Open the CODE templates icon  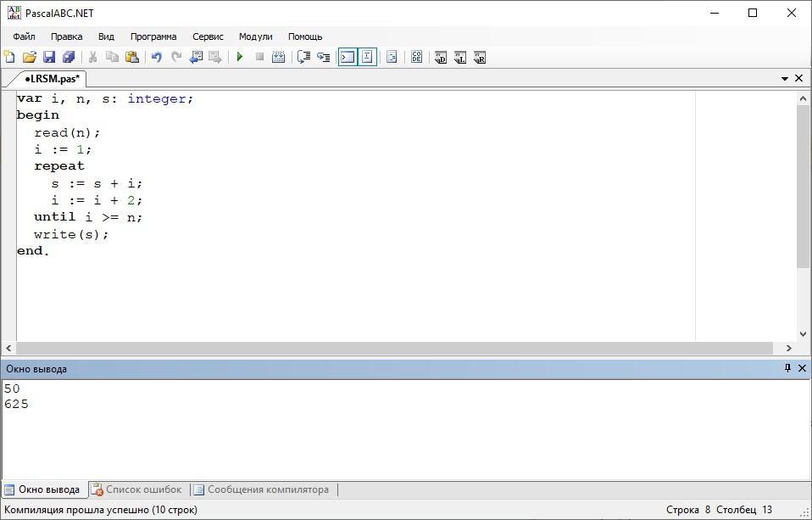tap(417, 57)
